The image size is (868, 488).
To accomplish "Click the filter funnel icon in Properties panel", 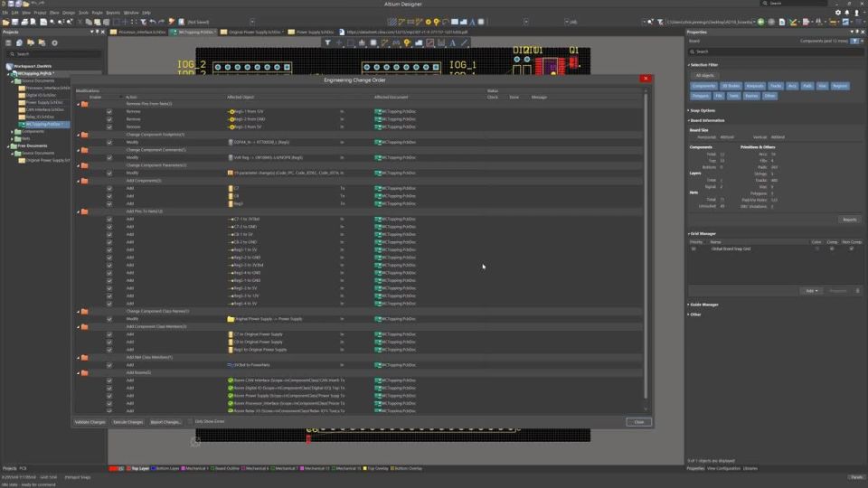I will click(x=854, y=41).
